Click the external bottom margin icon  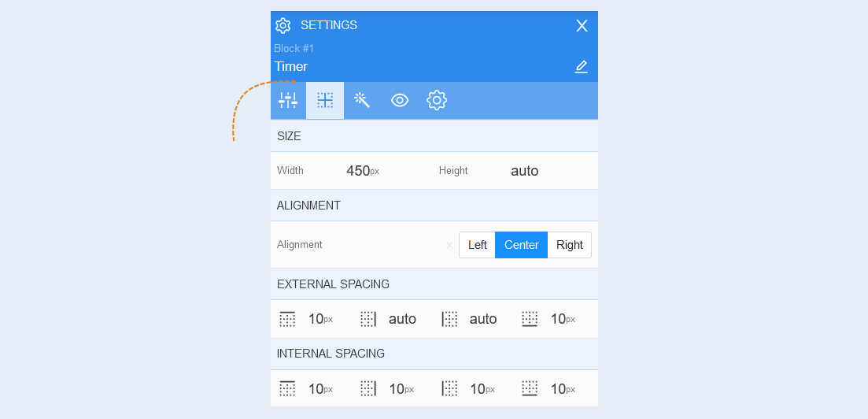(x=530, y=319)
